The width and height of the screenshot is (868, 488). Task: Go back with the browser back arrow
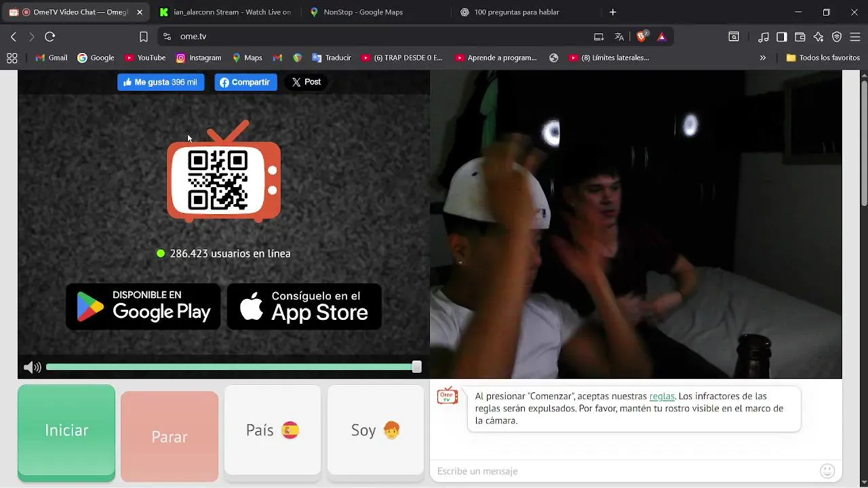(14, 37)
